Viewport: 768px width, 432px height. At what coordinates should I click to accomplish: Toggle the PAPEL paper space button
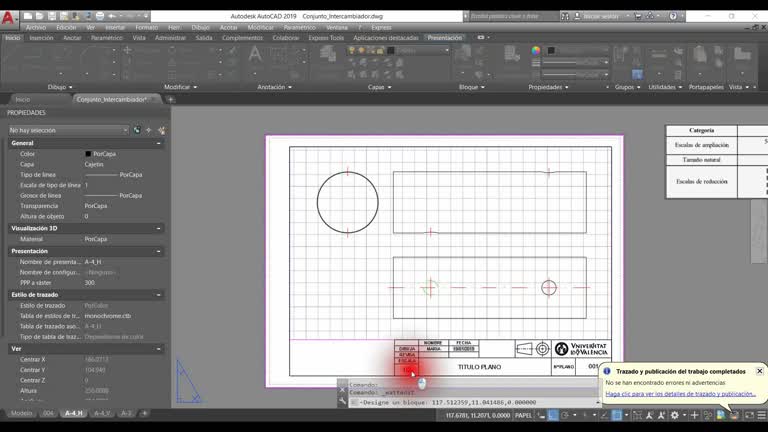tap(523, 415)
